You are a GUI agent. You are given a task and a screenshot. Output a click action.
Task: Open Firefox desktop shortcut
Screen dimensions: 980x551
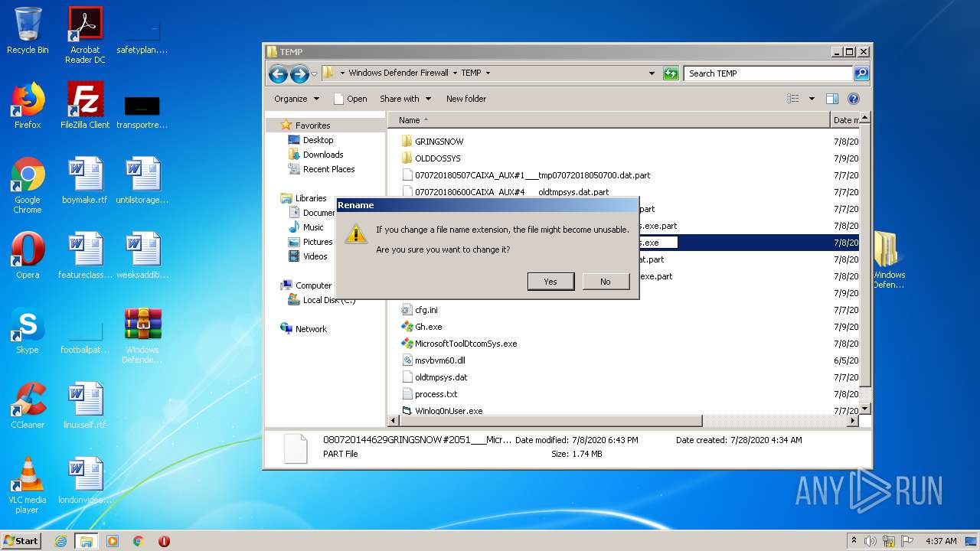pos(28,106)
